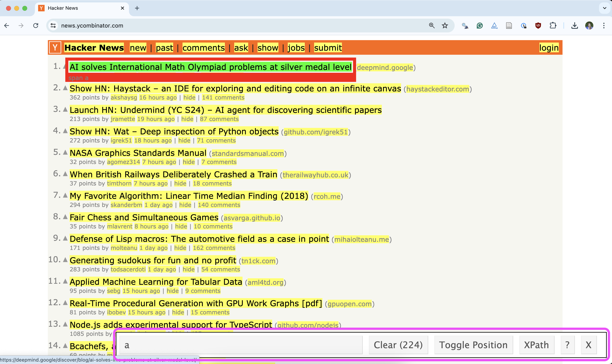Open the uBlock Origin extension

538,26
